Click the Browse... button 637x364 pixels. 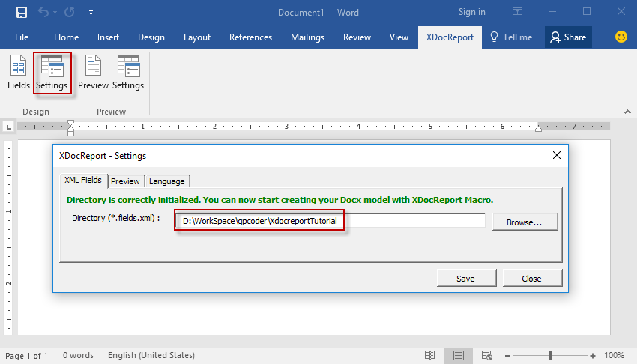[x=525, y=222]
